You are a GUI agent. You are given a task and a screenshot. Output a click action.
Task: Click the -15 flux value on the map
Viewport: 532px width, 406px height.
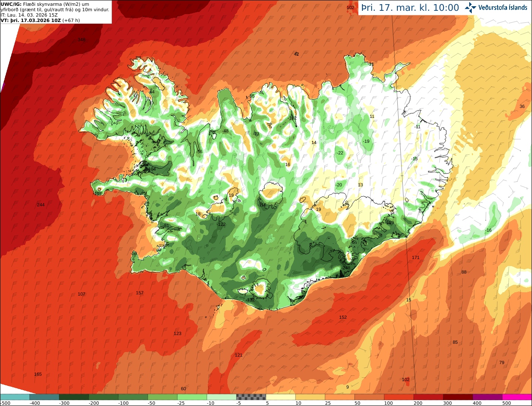click(x=414, y=159)
